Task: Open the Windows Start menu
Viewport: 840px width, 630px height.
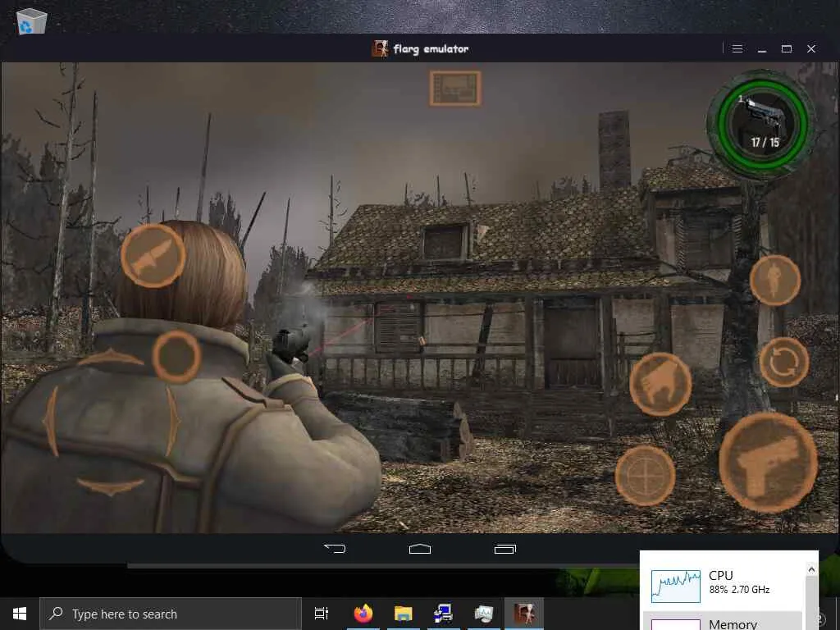Action: coord(20,614)
